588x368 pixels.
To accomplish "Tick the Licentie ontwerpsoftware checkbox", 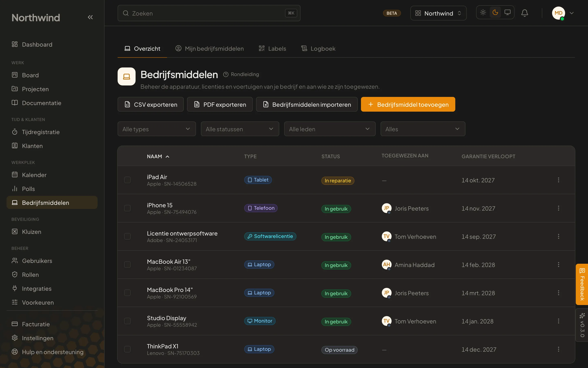I will pos(127,236).
